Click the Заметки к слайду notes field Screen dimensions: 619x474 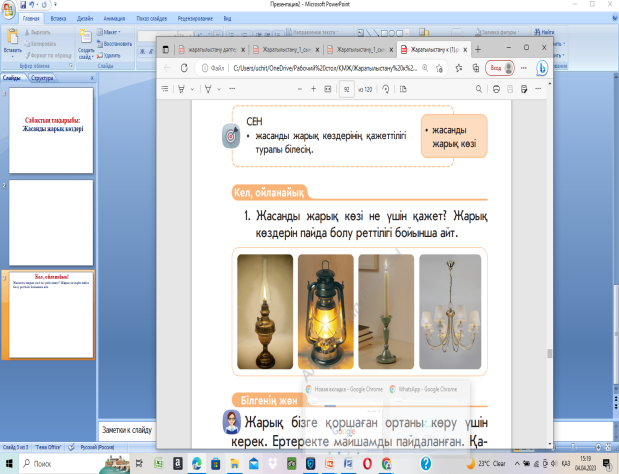(127, 430)
